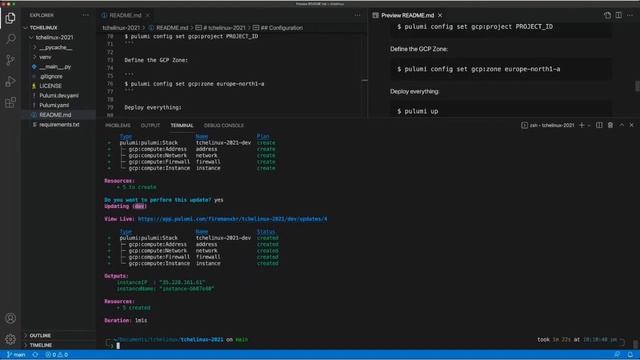The height and width of the screenshot is (360, 640).
Task: Open notifications bell in status bar
Action: (x=630, y=355)
